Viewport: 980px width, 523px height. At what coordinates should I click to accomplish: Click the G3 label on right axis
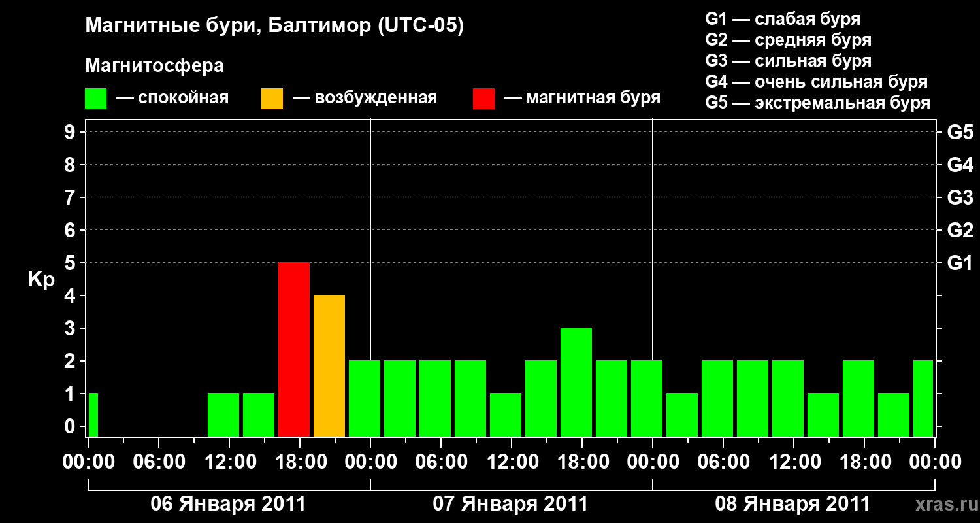(960, 197)
